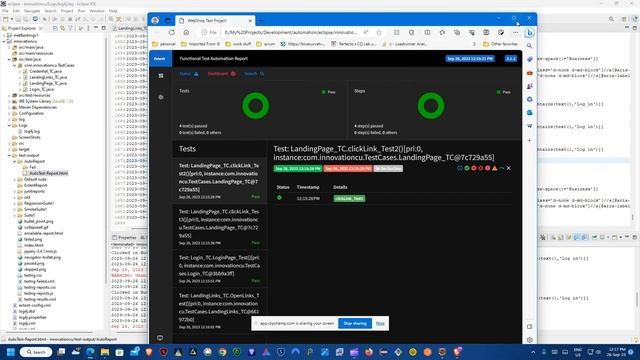This screenshot has height=360, width=640.
Task: Expand the RegressionSuite1 folder
Action: 15,203
